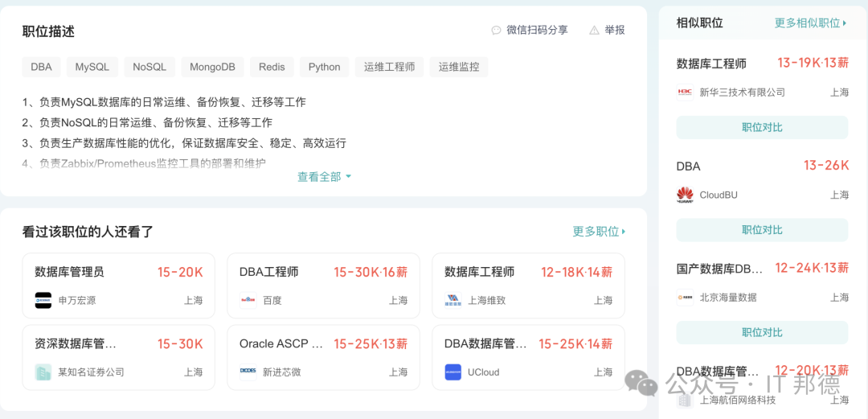
Task: Click the WeChat scan share icon
Action: tap(496, 31)
